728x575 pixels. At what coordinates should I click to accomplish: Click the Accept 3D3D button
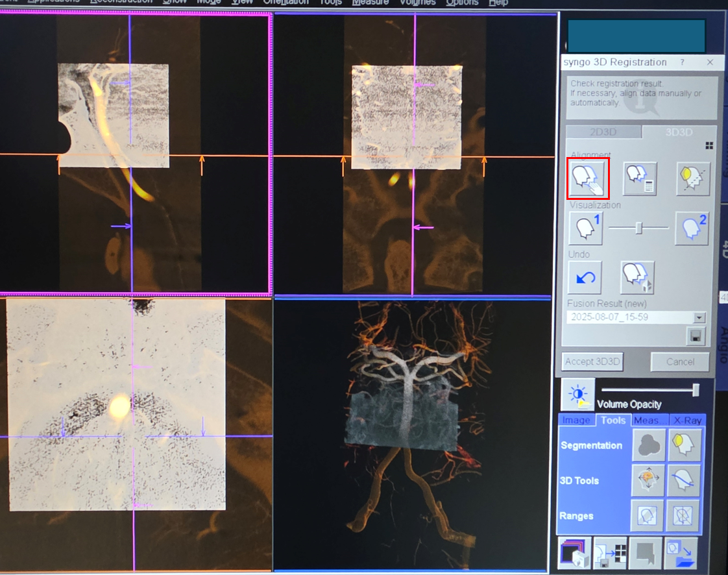pyautogui.click(x=592, y=362)
